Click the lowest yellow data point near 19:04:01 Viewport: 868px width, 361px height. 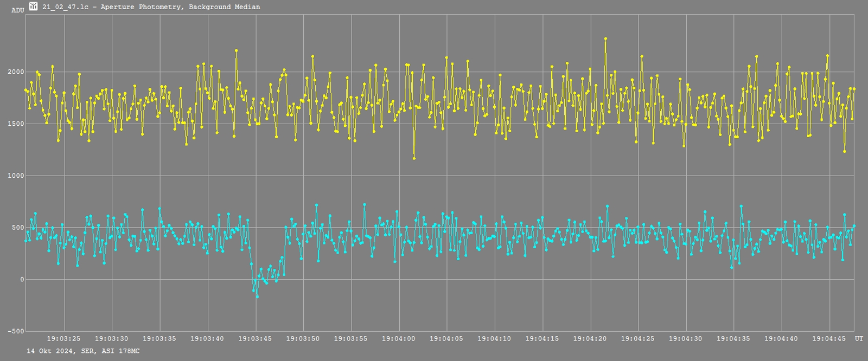click(x=414, y=158)
